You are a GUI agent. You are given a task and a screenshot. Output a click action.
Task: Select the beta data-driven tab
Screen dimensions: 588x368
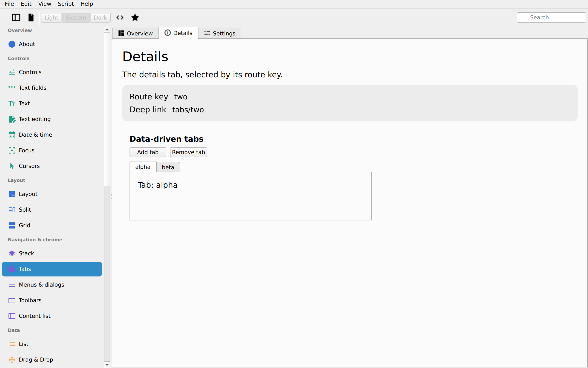click(168, 167)
